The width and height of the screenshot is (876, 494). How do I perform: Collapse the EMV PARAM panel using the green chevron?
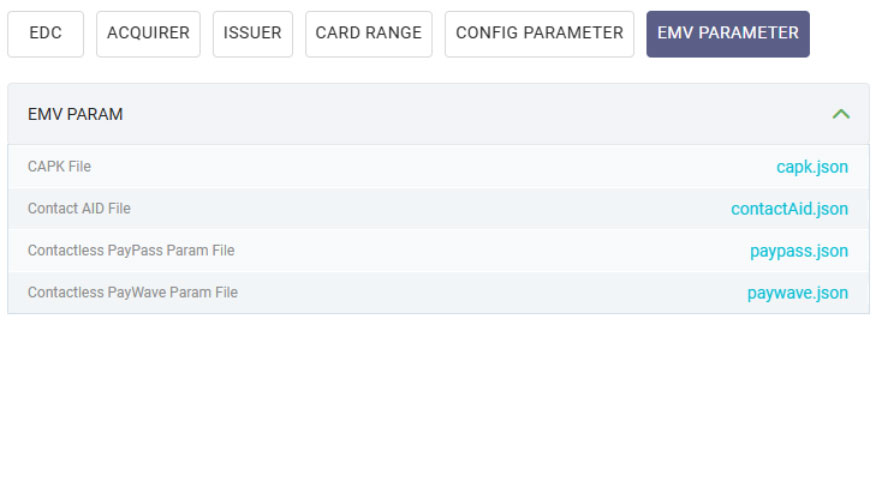pyautogui.click(x=841, y=114)
